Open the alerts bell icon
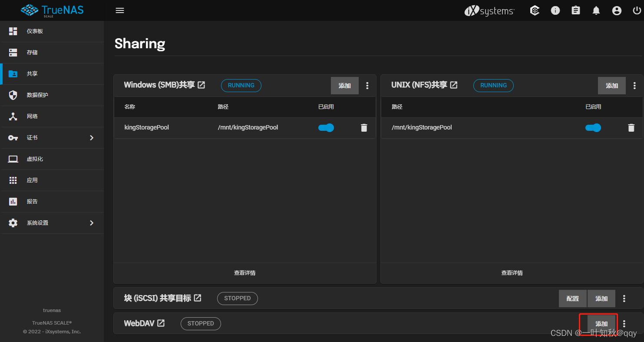The height and width of the screenshot is (342, 644). click(x=596, y=10)
